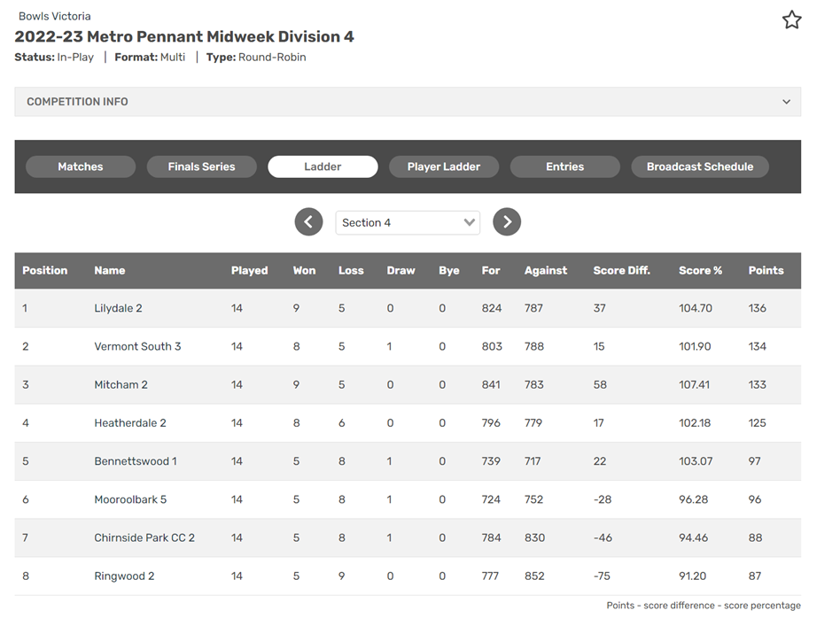
Task: Click the Points column header
Action: [x=766, y=270]
